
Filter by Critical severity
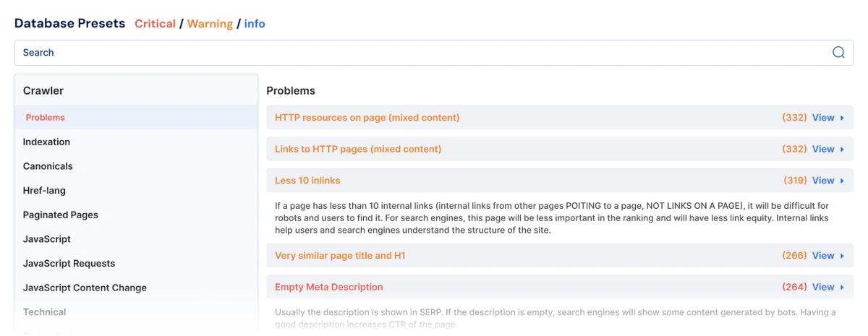tap(155, 24)
